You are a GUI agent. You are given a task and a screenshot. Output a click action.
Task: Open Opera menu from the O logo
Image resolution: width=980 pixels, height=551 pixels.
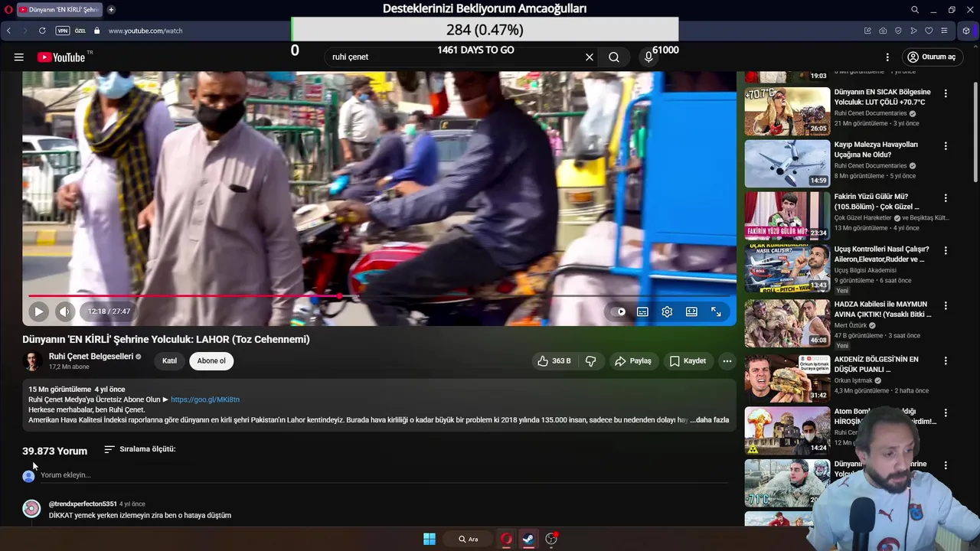point(8,9)
